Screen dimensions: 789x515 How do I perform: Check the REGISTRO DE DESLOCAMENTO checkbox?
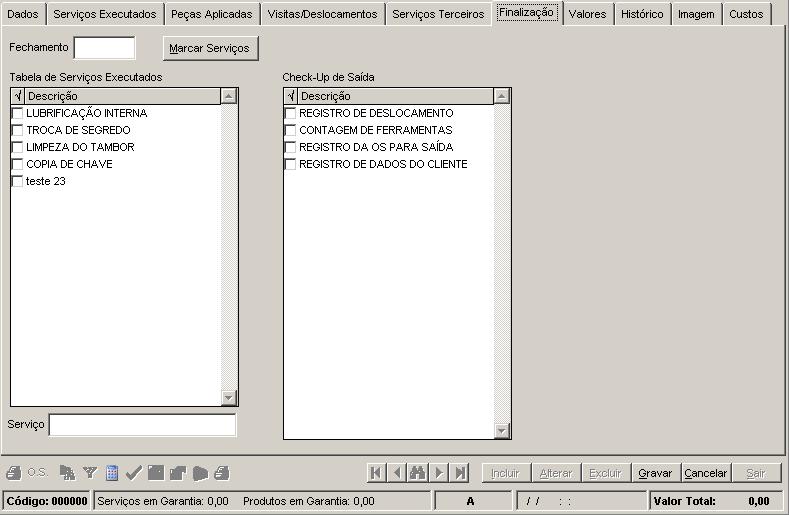tap(290, 113)
